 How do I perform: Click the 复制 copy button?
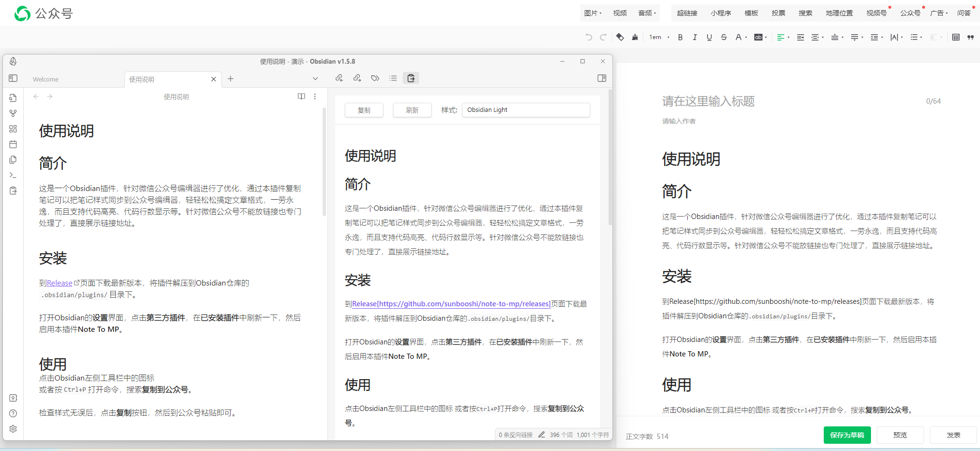pyautogui.click(x=364, y=110)
